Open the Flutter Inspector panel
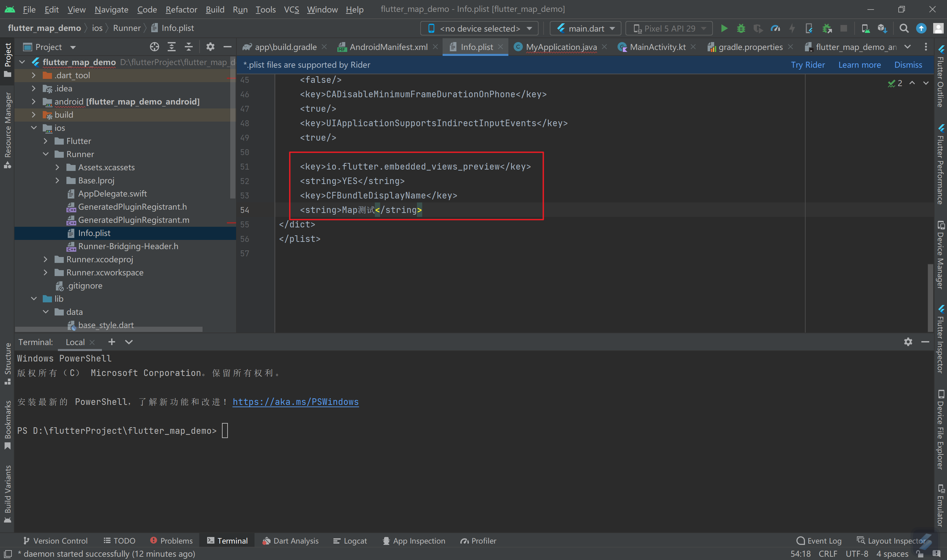 click(940, 339)
